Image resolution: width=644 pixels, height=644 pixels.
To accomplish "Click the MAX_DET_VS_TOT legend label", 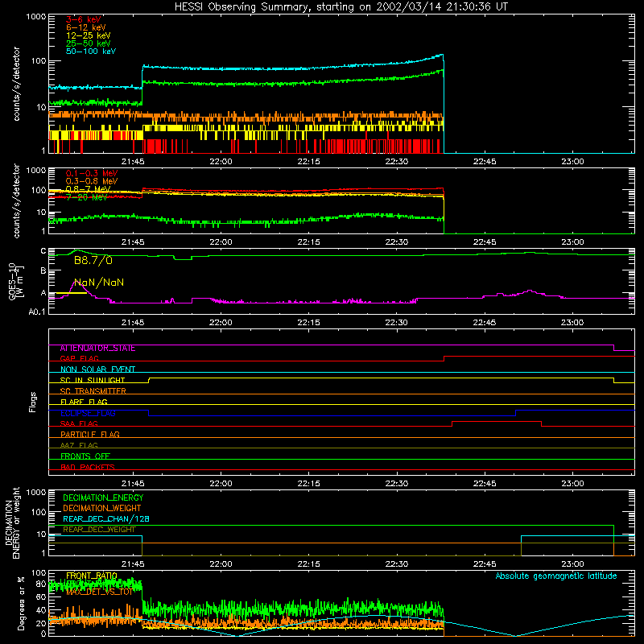I will tap(100, 592).
